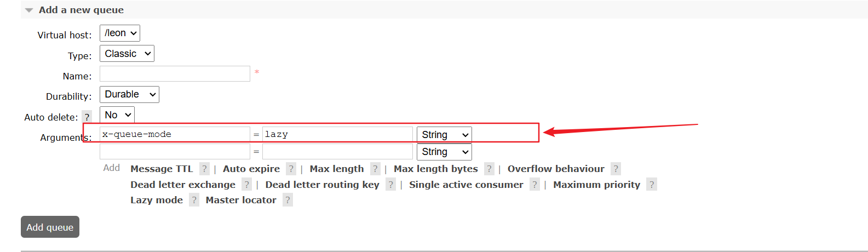Click the help icon beside Auto expire
The width and height of the screenshot is (868, 252).
pyautogui.click(x=291, y=169)
